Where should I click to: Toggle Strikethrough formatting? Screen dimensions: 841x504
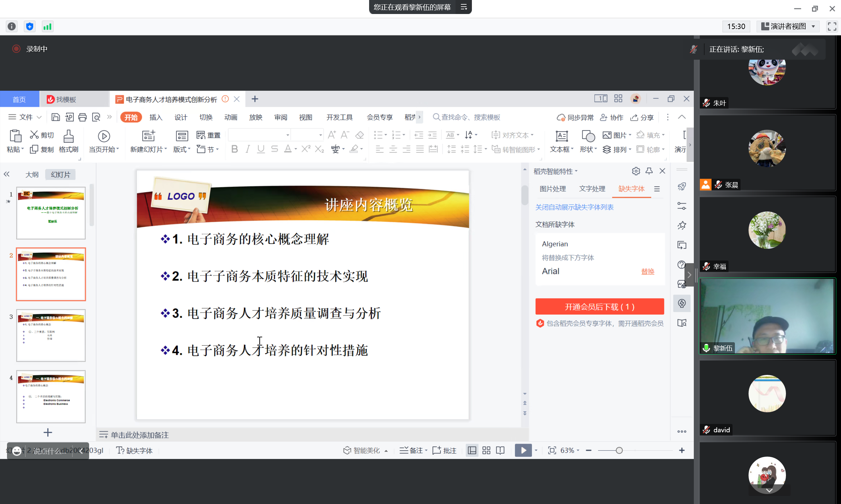tap(275, 149)
